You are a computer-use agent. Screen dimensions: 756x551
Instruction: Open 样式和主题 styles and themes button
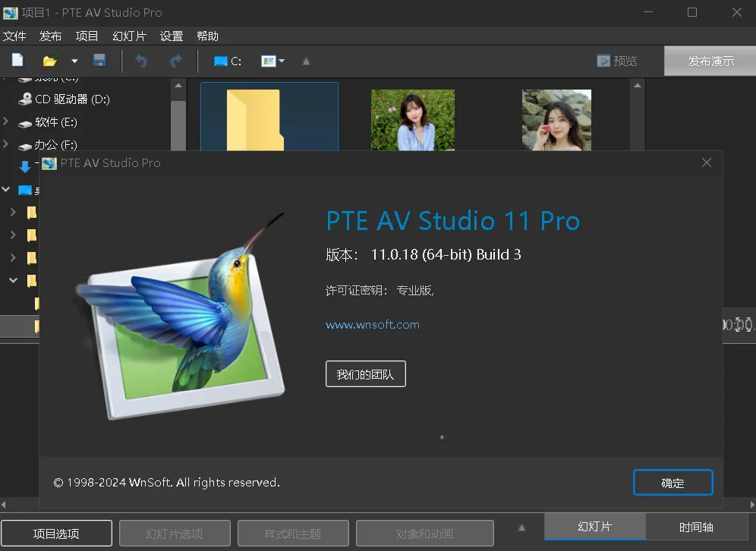pyautogui.click(x=293, y=534)
